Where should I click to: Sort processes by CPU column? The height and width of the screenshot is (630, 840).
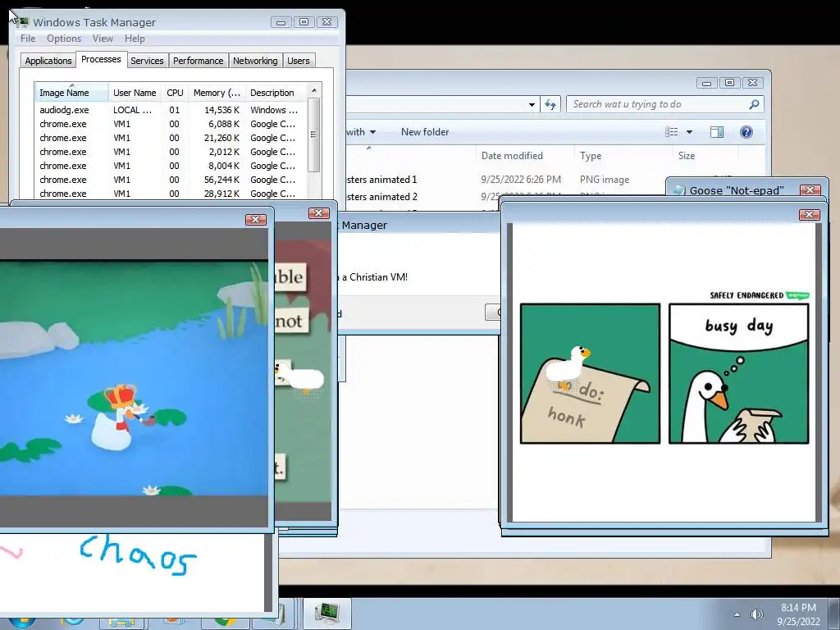tap(175, 92)
